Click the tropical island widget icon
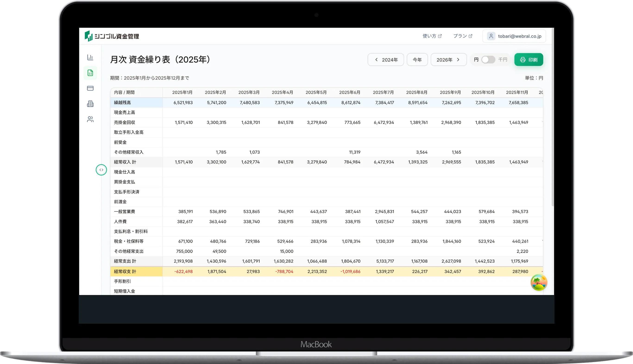The width and height of the screenshot is (633, 364). pos(539,282)
